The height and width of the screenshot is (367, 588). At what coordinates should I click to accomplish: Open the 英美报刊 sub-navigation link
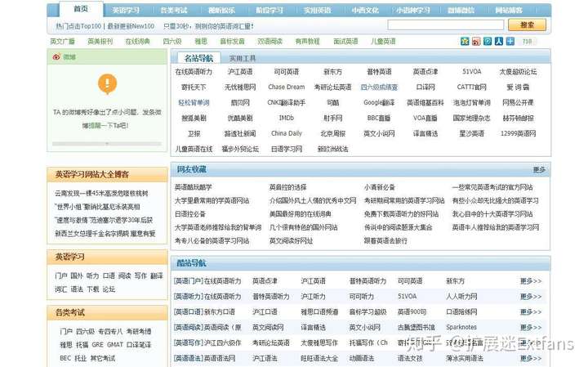[100, 42]
